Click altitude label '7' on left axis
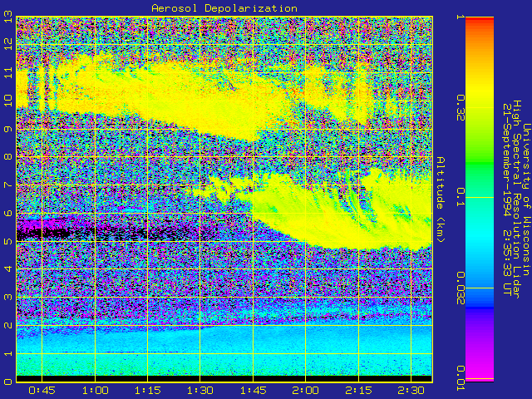532x399 pixels. 8,185
